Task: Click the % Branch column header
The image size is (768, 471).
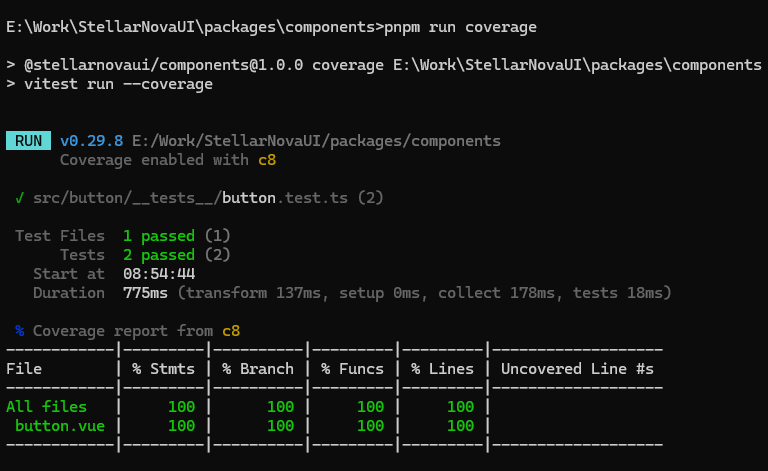Action: (x=256, y=369)
